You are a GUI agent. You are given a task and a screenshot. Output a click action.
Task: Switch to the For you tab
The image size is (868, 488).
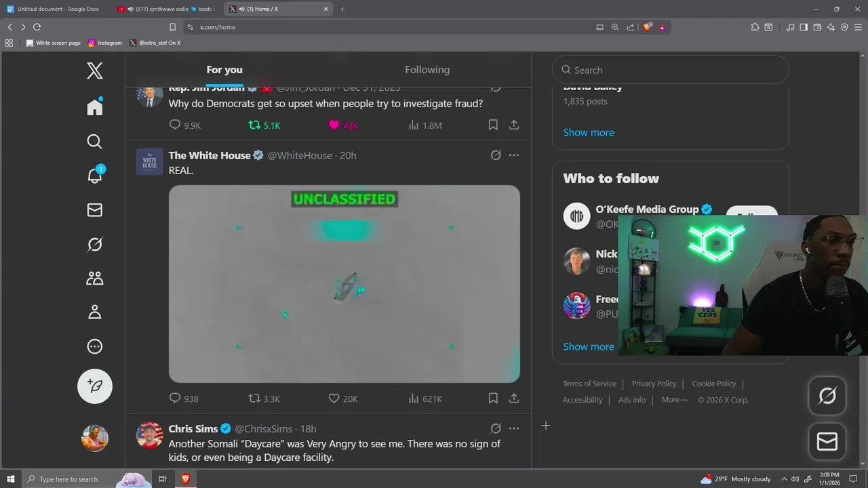point(224,70)
